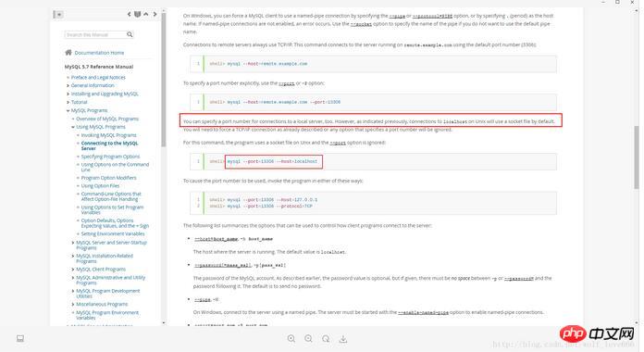Viewport: 644px width, 352px height.
Task: Open Specifying Program Options
Action: [x=110, y=157]
